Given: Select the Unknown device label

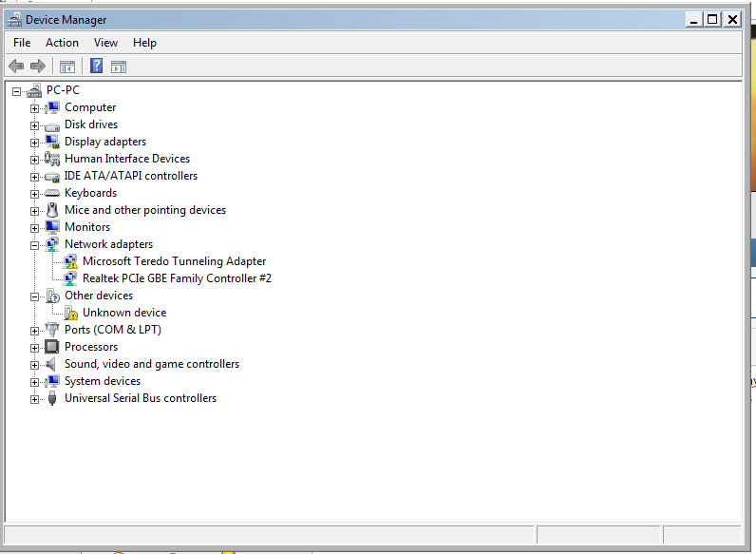Looking at the screenshot, I should pos(124,313).
